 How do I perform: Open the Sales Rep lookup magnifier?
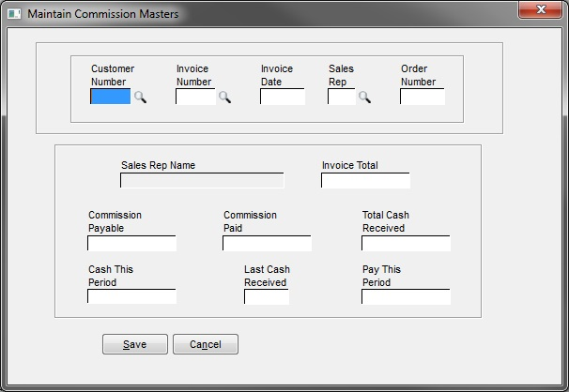pos(364,98)
